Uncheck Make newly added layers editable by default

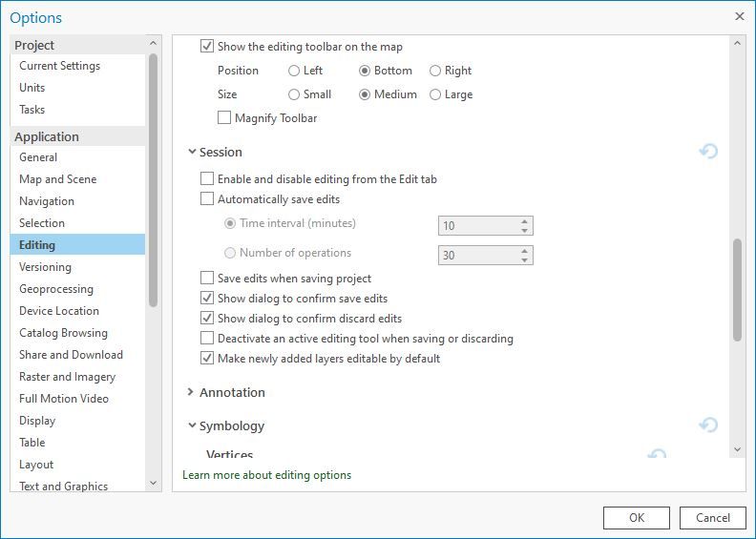[x=207, y=359]
